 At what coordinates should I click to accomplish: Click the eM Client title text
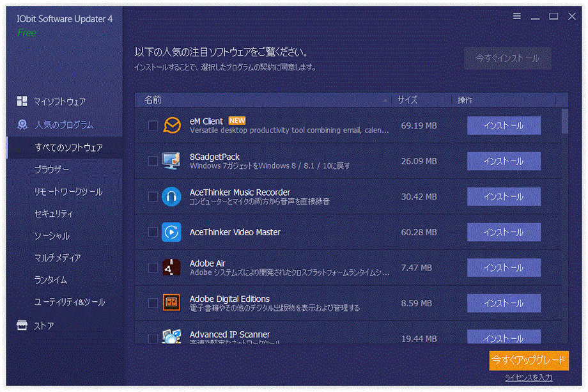pyautogui.click(x=206, y=121)
